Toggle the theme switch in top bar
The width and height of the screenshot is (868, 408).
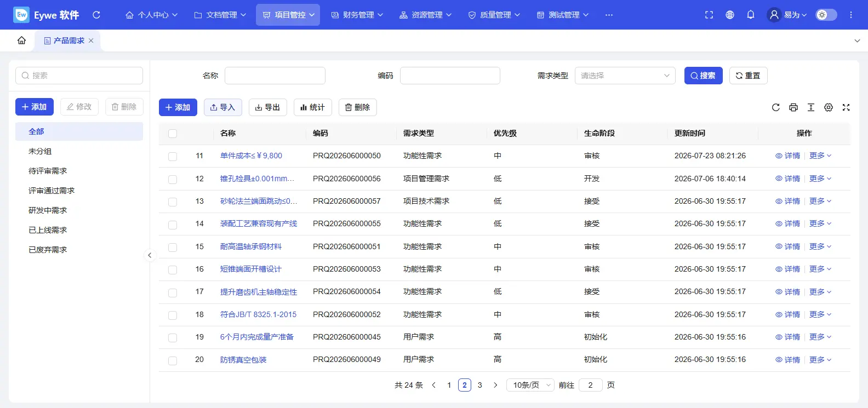click(x=826, y=15)
